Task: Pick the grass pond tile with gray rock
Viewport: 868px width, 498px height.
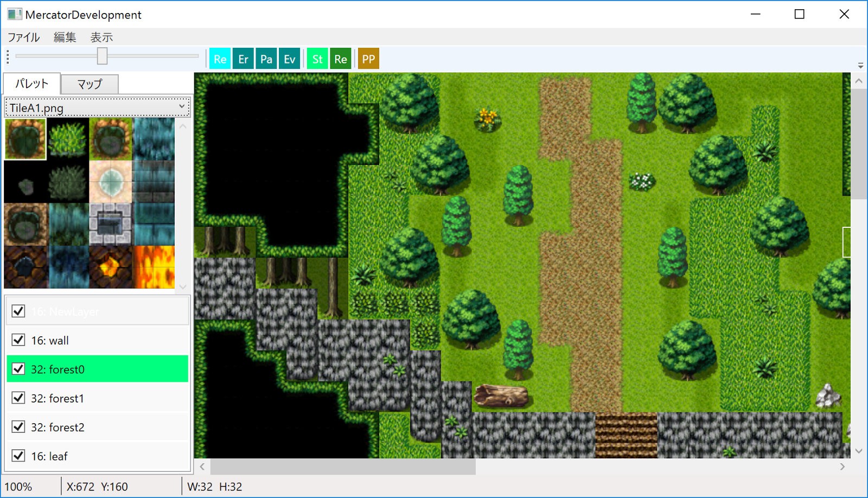Action: 111,139
